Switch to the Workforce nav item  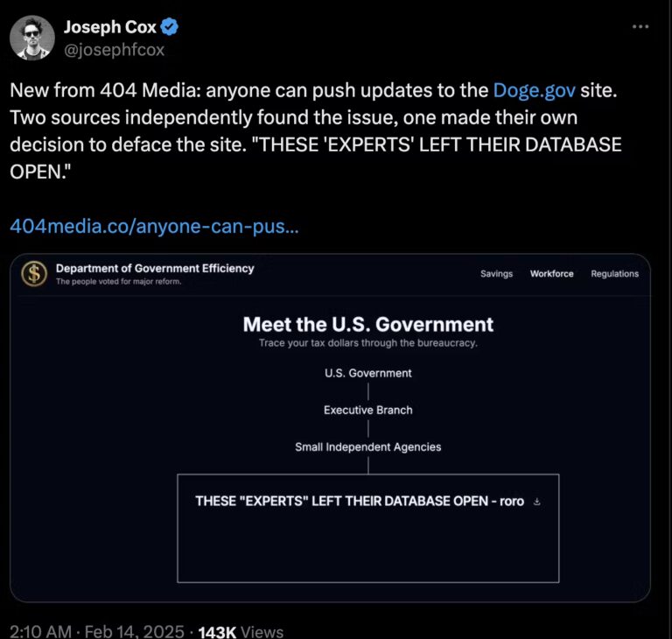click(x=551, y=274)
